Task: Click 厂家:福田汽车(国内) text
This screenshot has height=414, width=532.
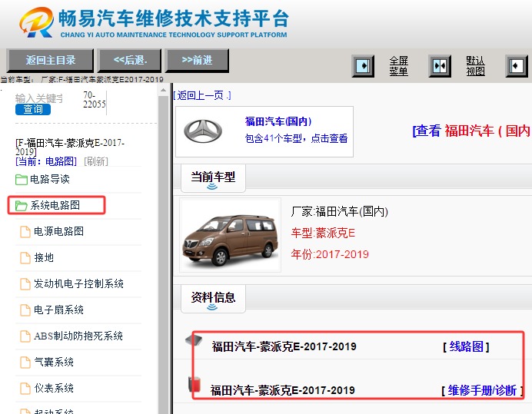Action: pos(339,212)
